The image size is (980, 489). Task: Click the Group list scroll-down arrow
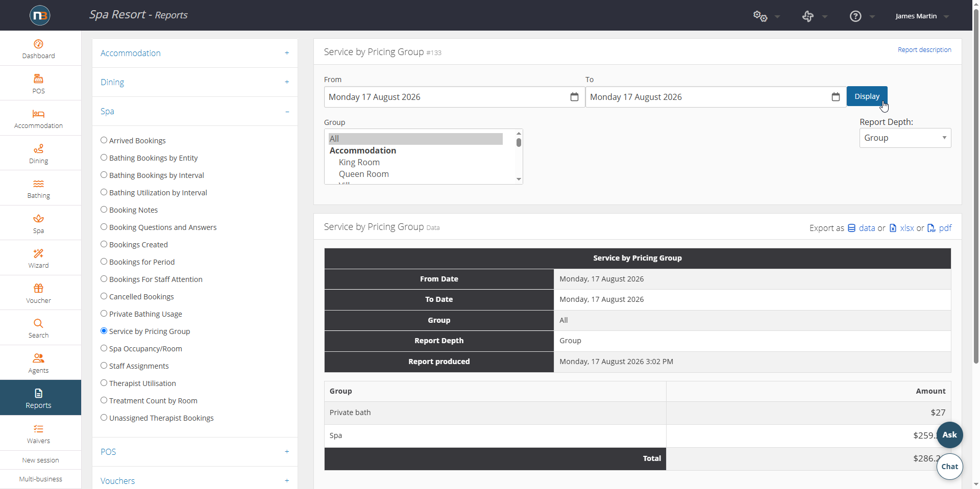point(519,179)
